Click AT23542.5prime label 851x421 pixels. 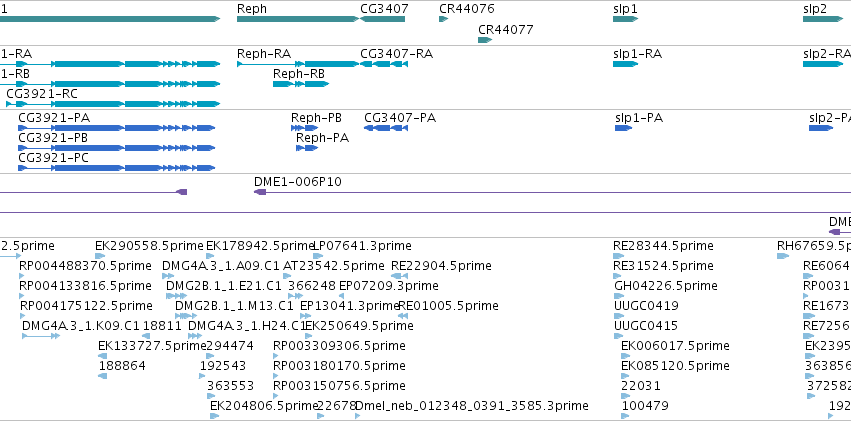click(334, 266)
